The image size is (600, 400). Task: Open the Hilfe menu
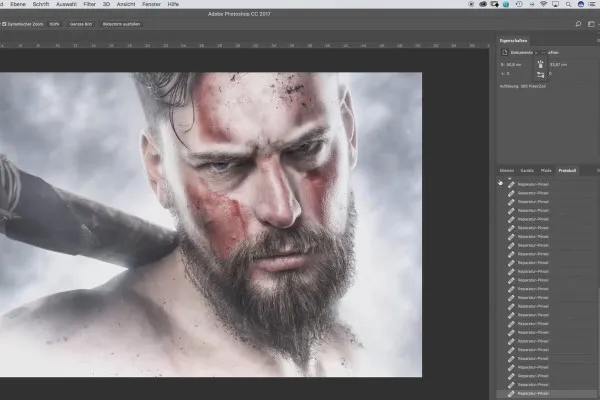pos(173,4)
